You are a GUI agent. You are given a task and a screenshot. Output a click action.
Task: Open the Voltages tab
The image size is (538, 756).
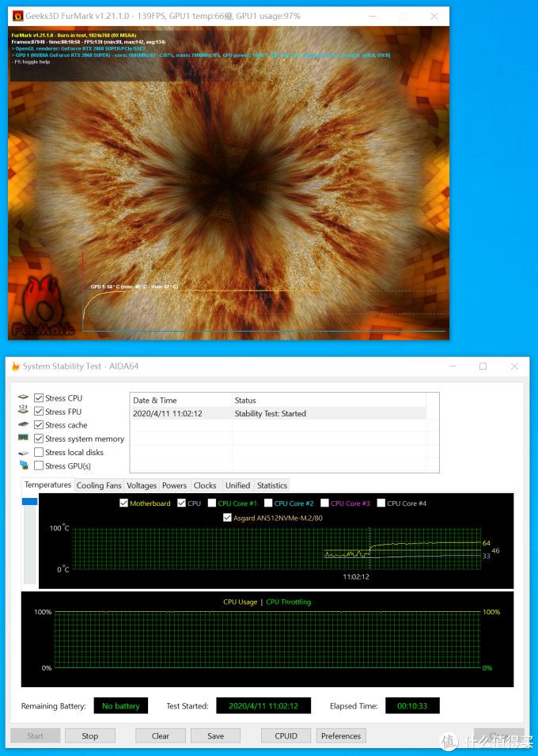click(142, 485)
